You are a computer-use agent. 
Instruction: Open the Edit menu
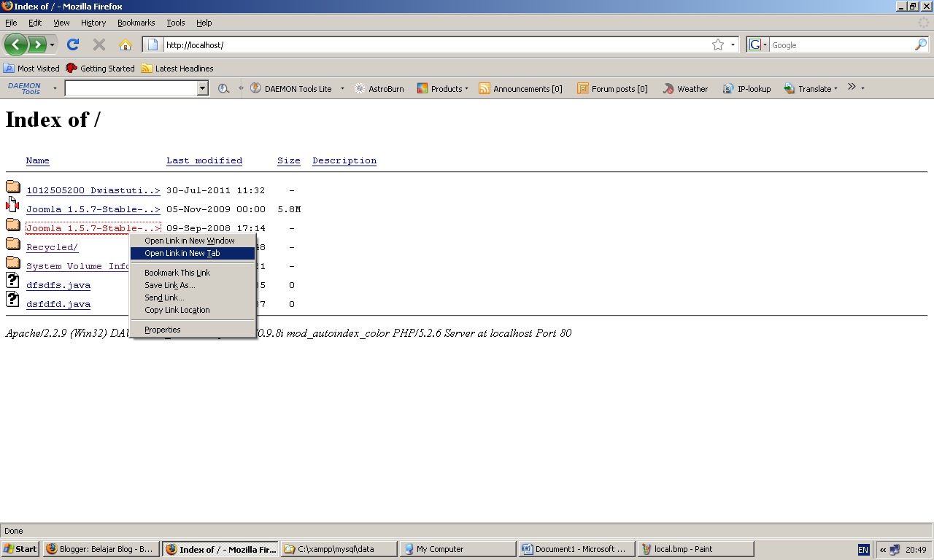[35, 23]
